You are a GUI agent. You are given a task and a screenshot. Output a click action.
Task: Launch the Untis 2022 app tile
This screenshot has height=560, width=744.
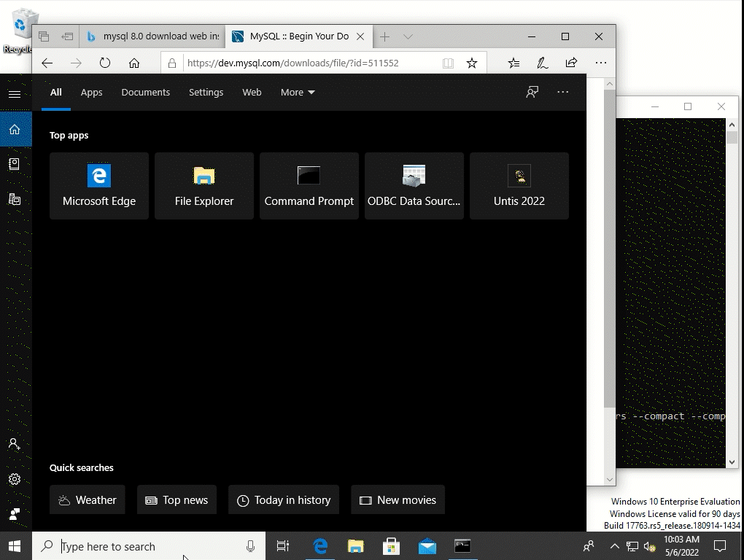[x=519, y=185]
